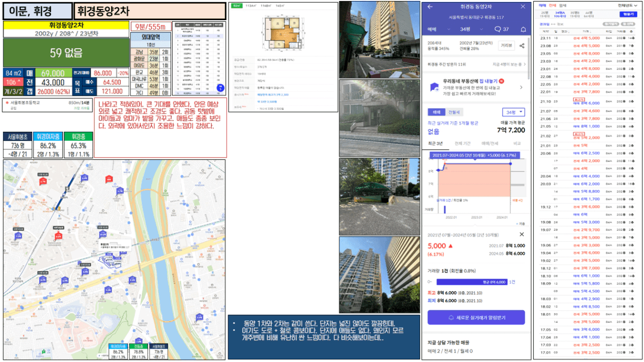644x362 pixels.
Task: Click the 이문, 휘경 area title box
Action: tap(38, 11)
